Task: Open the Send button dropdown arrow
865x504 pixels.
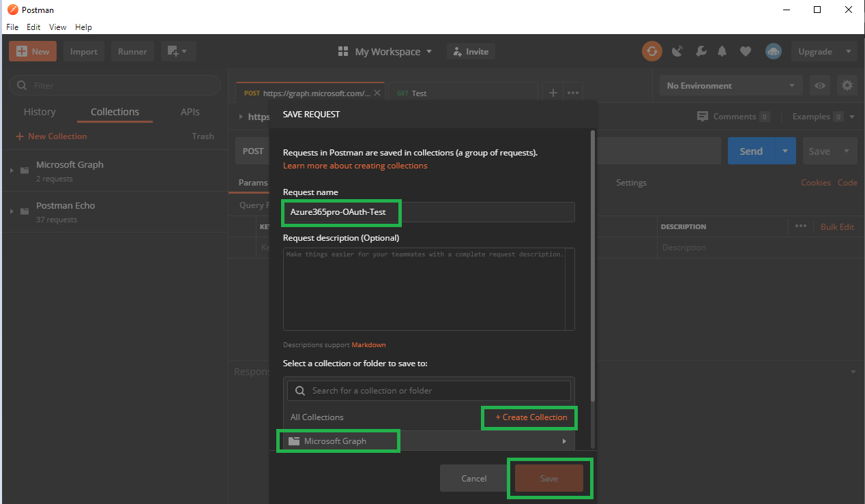Action: [x=785, y=151]
